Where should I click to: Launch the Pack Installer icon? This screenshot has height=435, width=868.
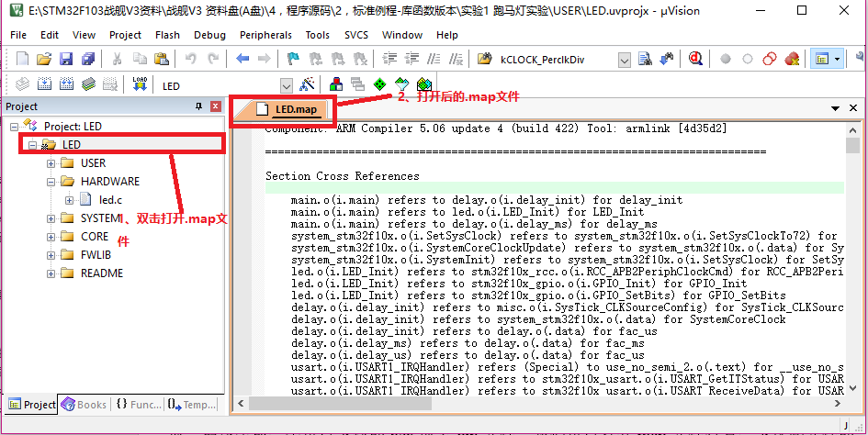coord(424,84)
